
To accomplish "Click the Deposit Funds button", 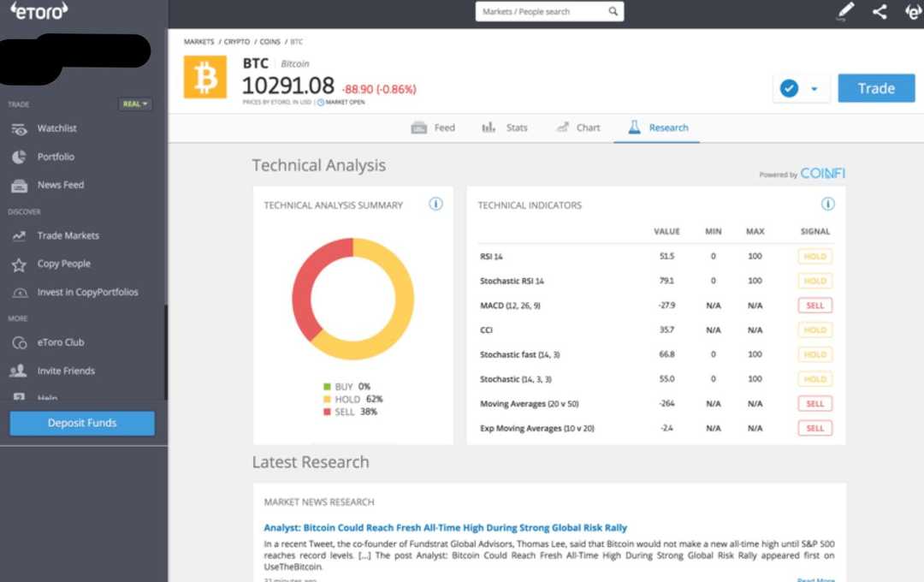I will (x=81, y=422).
